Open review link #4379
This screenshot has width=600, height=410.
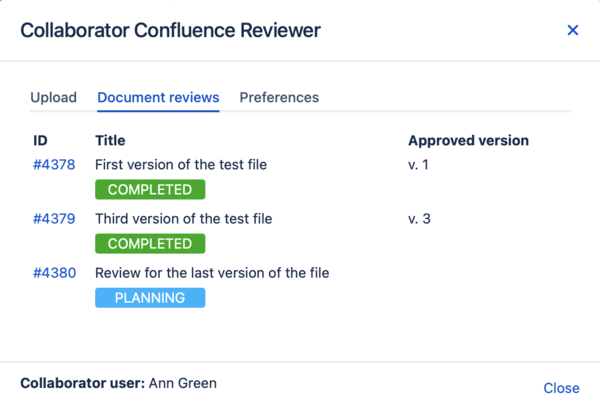click(x=54, y=219)
